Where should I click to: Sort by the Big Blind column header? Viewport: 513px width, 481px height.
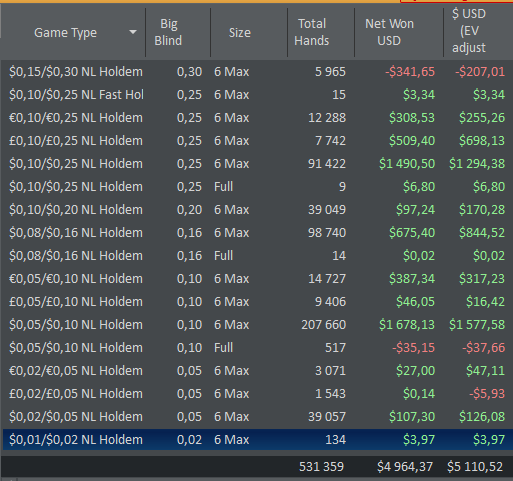[x=168, y=32]
